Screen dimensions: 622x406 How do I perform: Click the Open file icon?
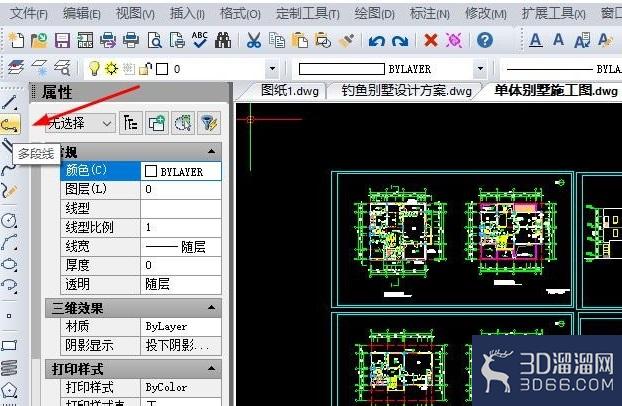39,40
